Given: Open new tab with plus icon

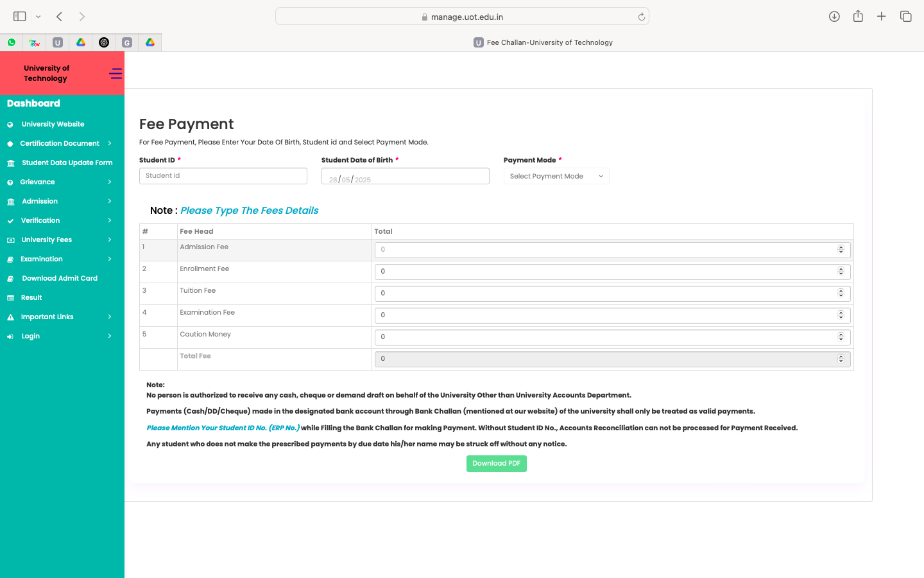Looking at the screenshot, I should (x=882, y=17).
